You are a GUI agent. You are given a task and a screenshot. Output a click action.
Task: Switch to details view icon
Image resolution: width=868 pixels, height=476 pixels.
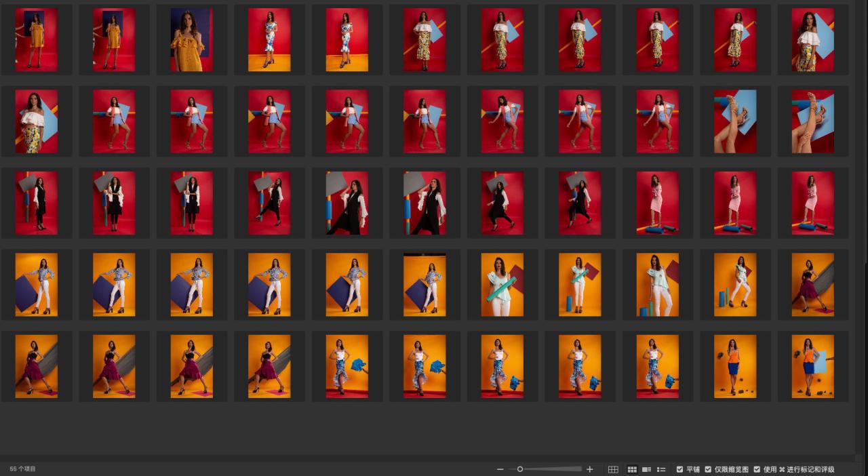point(646,469)
